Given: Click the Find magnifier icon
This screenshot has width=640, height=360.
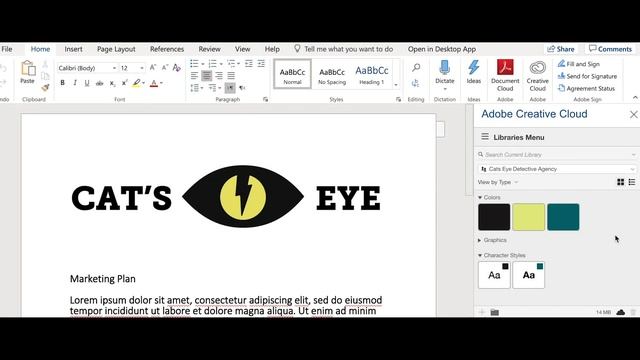Looking at the screenshot, I should 416,67.
